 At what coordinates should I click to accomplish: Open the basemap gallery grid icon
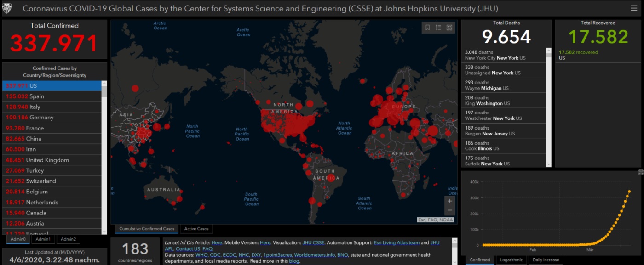point(449,28)
